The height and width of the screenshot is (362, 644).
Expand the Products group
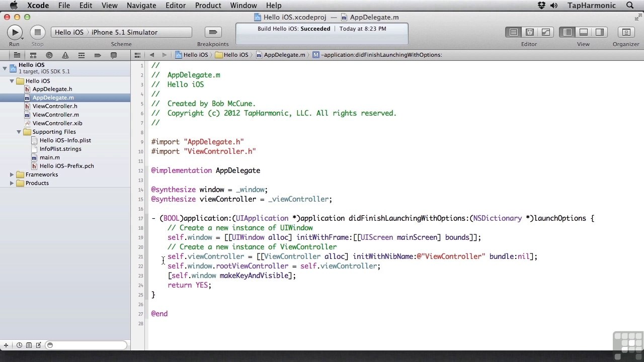(x=12, y=183)
